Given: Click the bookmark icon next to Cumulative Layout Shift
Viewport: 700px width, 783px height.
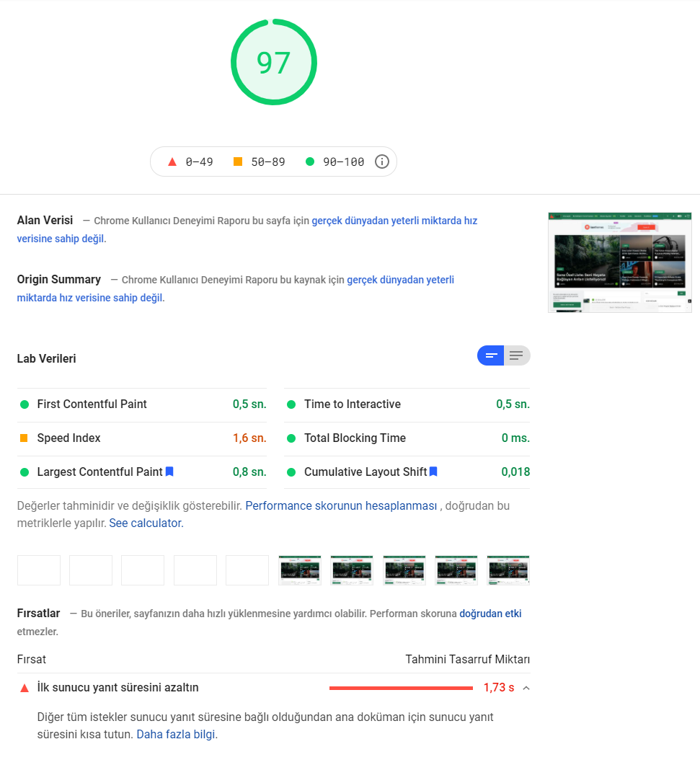Looking at the screenshot, I should 433,472.
